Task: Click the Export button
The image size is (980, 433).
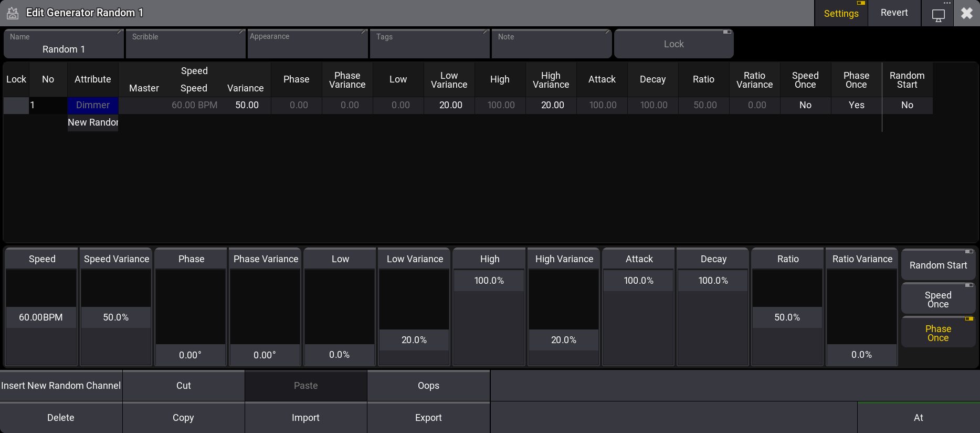Action: [428, 418]
